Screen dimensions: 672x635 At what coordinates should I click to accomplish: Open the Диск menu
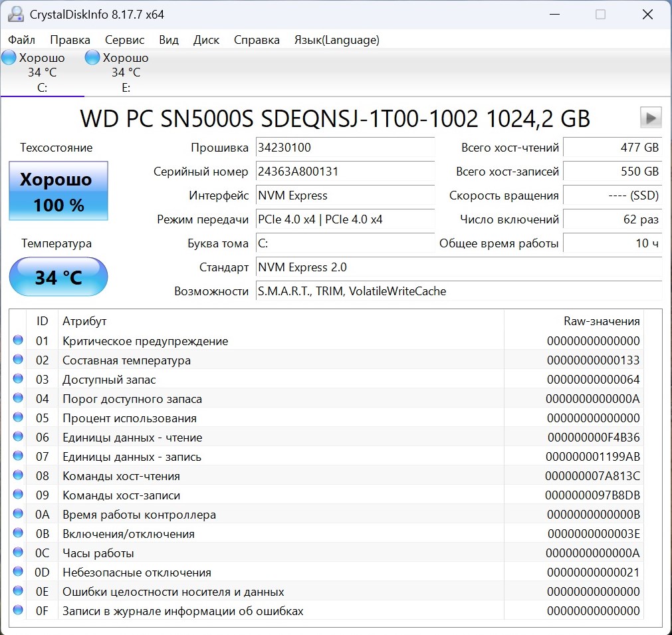(206, 40)
